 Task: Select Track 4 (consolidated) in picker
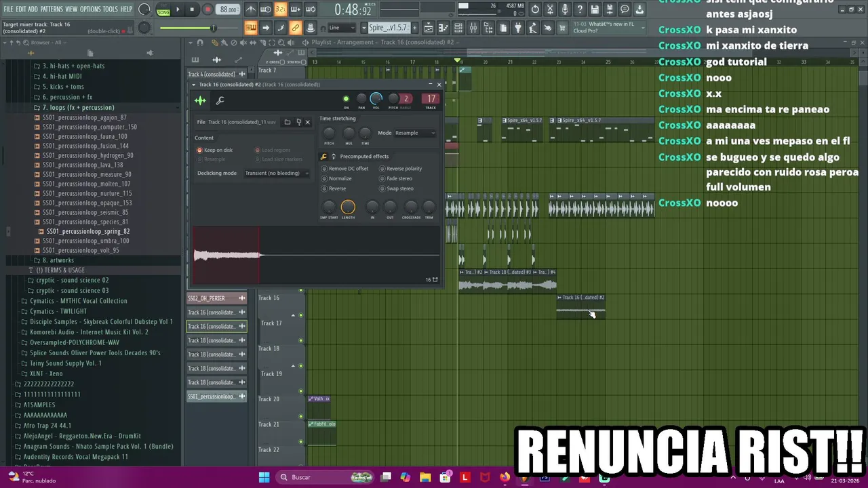(216, 75)
